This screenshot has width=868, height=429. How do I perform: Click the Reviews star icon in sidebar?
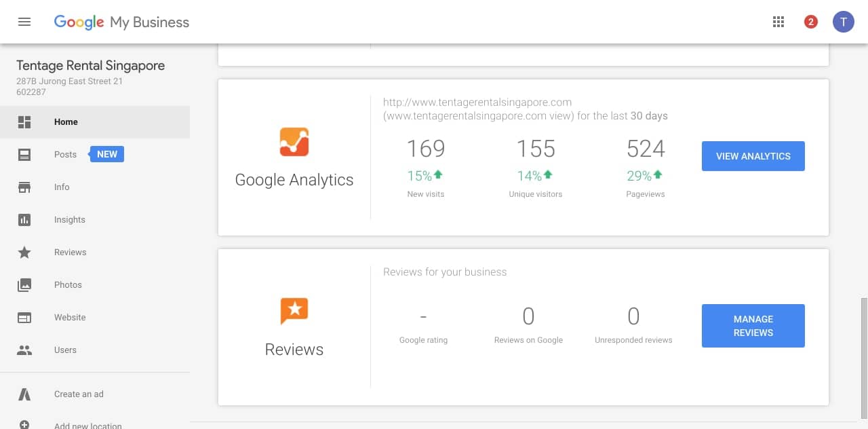[24, 253]
